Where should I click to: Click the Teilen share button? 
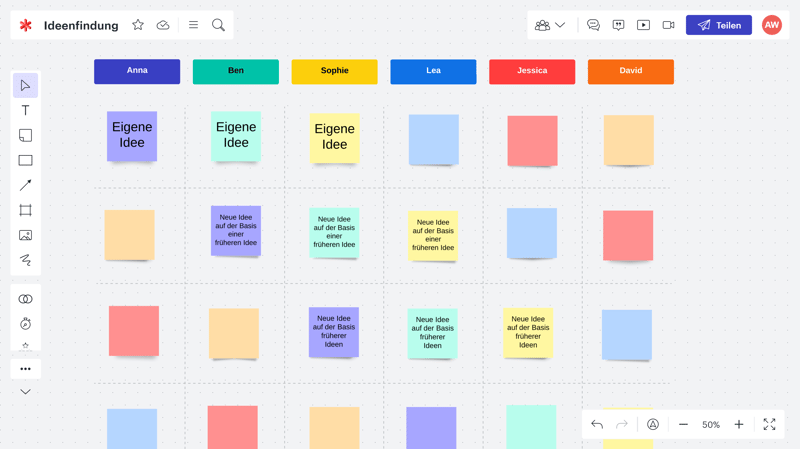pyautogui.click(x=718, y=25)
